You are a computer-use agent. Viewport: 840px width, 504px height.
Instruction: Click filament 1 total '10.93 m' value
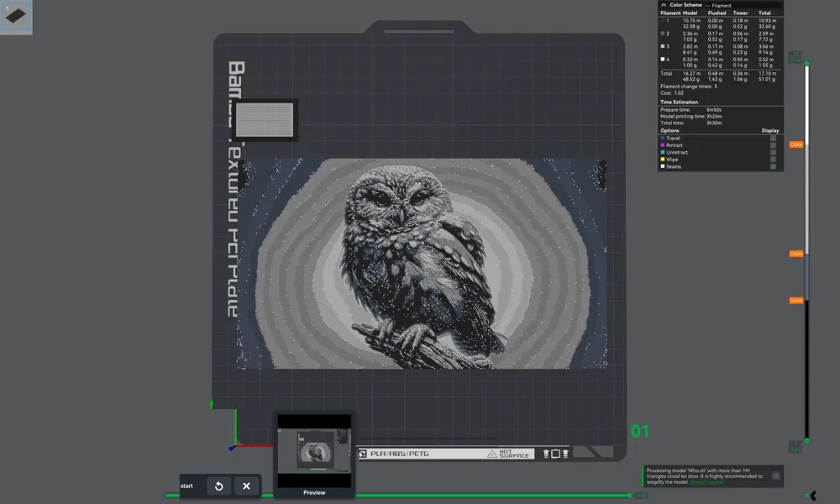click(x=767, y=20)
